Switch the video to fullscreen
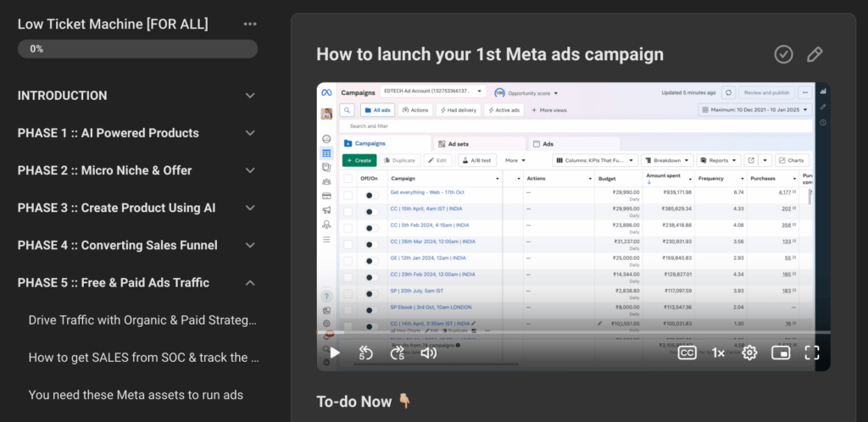Image resolution: width=868 pixels, height=422 pixels. tap(811, 353)
